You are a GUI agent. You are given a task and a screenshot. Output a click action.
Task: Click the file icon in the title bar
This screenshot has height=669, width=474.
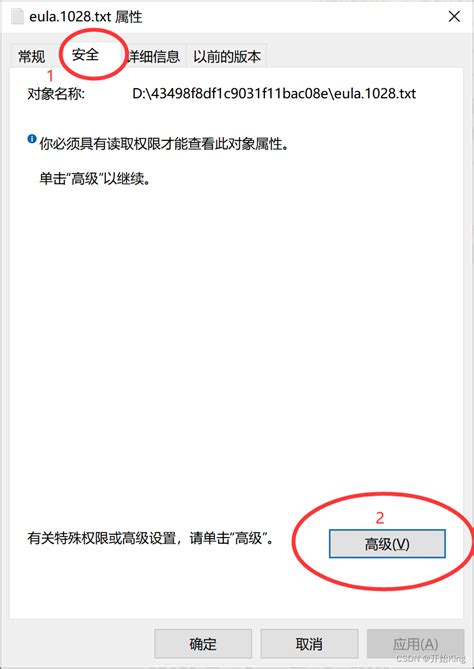point(17,17)
